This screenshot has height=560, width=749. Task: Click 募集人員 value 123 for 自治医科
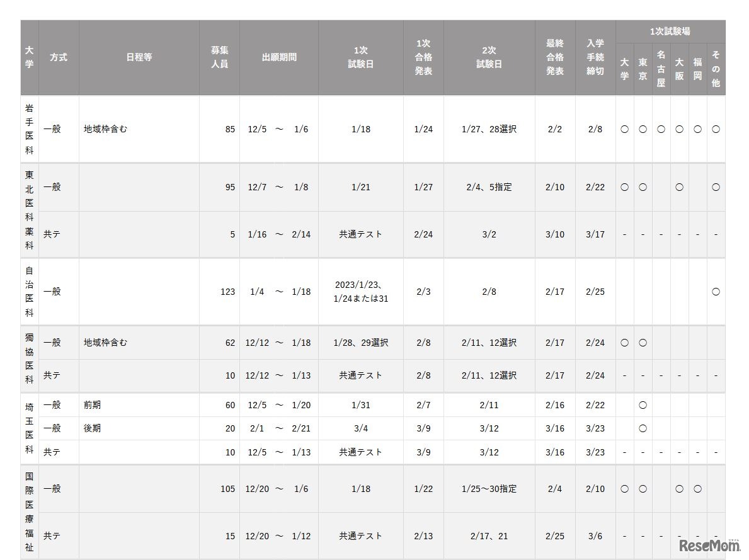[227, 292]
